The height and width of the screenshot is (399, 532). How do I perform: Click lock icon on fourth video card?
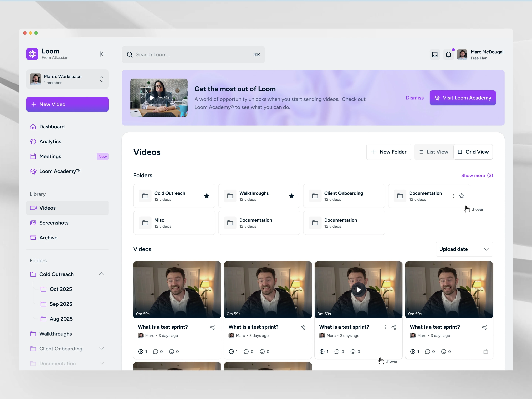(x=485, y=351)
